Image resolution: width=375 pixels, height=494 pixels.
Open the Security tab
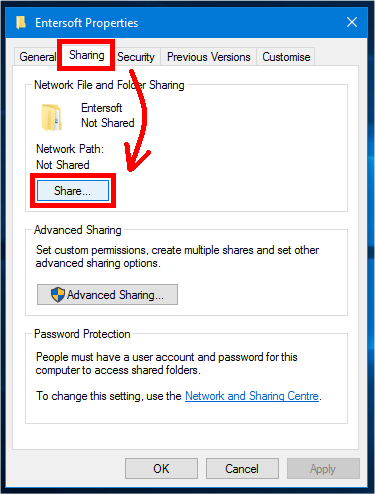click(x=136, y=57)
